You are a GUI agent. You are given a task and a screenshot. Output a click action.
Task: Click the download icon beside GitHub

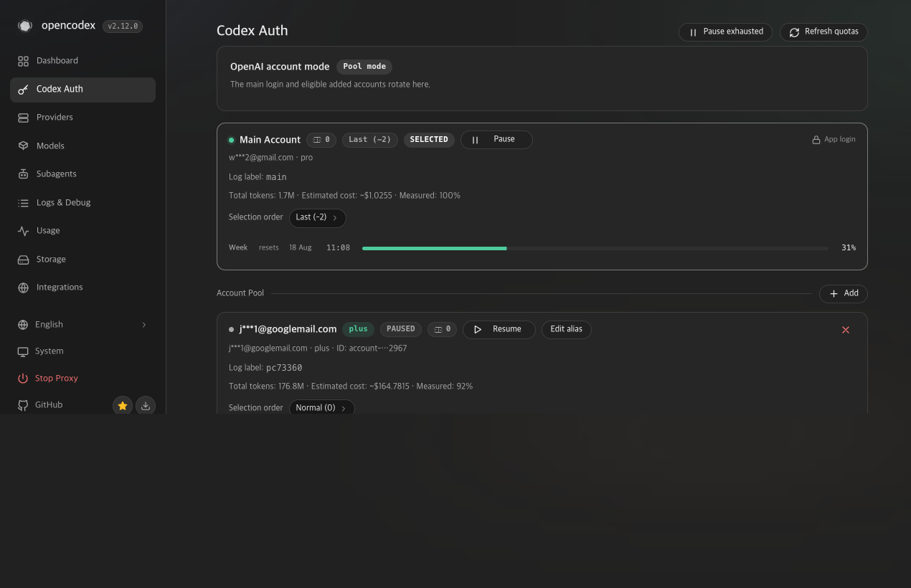(146, 406)
